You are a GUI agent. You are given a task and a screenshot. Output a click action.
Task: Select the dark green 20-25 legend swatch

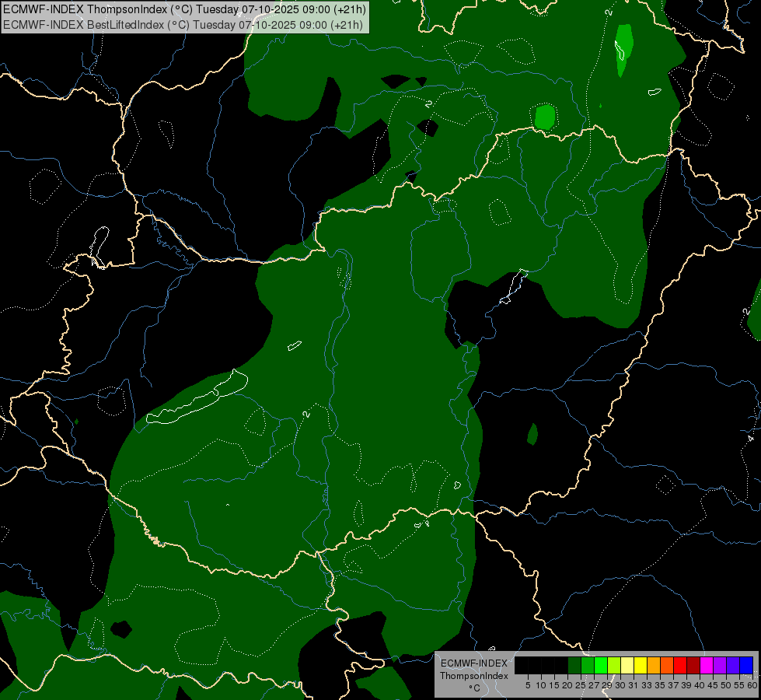coord(574,665)
